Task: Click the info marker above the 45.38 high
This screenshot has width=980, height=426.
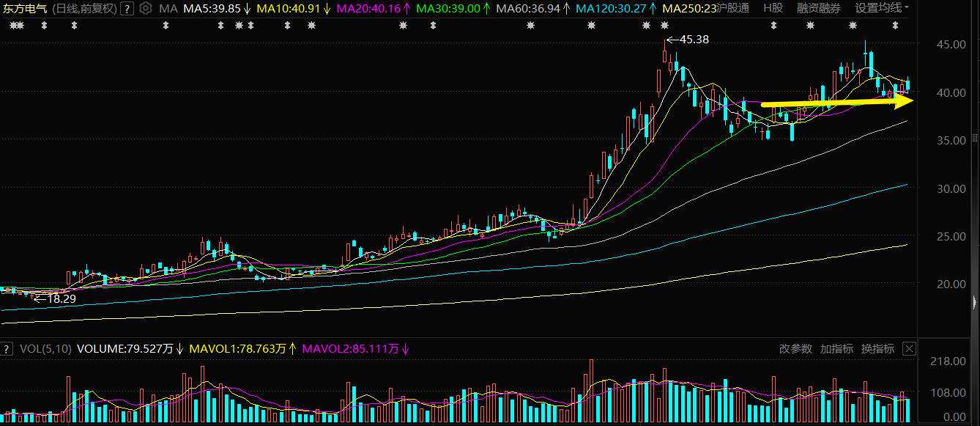Action: (664, 26)
